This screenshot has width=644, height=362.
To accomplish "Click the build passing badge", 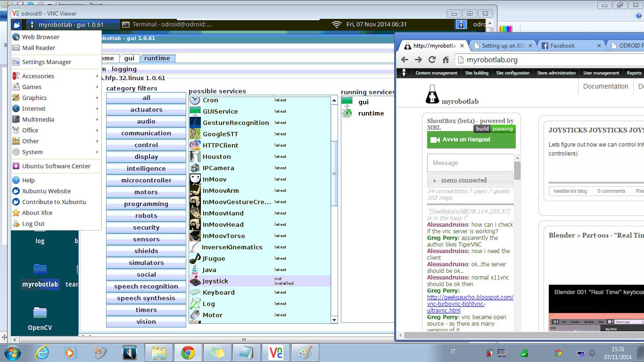I will coord(495,129).
